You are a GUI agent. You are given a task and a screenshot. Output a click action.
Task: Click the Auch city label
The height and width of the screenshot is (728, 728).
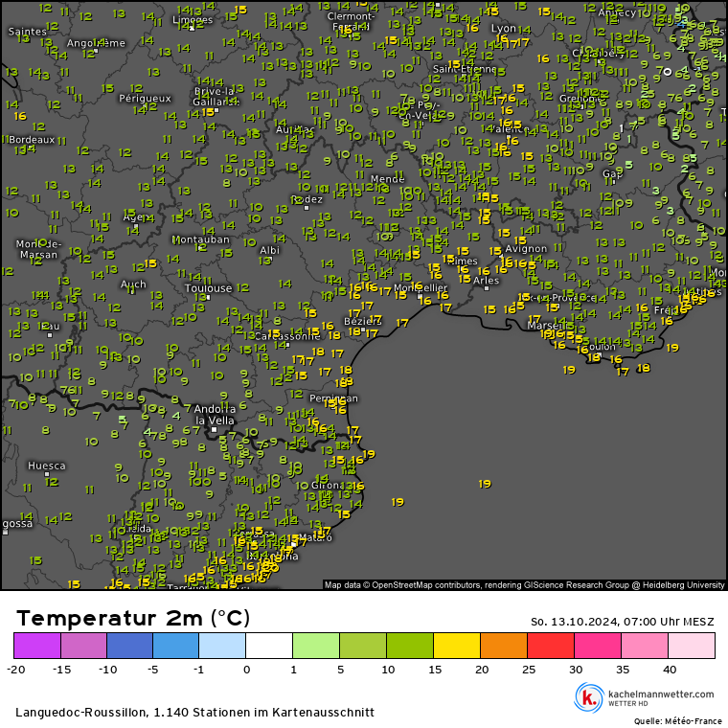133,284
